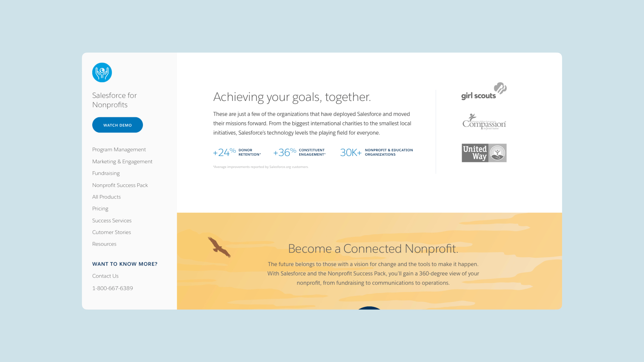Click the 1-800-667-6389 phone number link
This screenshot has width=644, height=362.
[x=112, y=288]
